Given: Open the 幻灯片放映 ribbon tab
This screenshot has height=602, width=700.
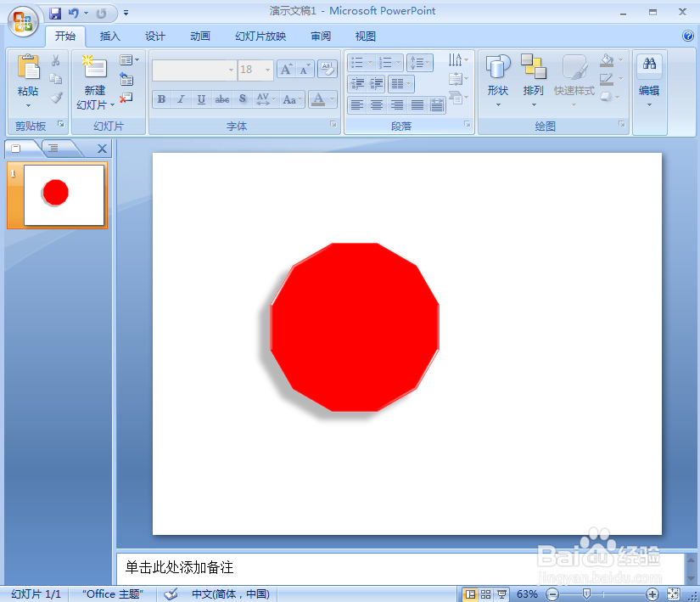Looking at the screenshot, I should [260, 37].
